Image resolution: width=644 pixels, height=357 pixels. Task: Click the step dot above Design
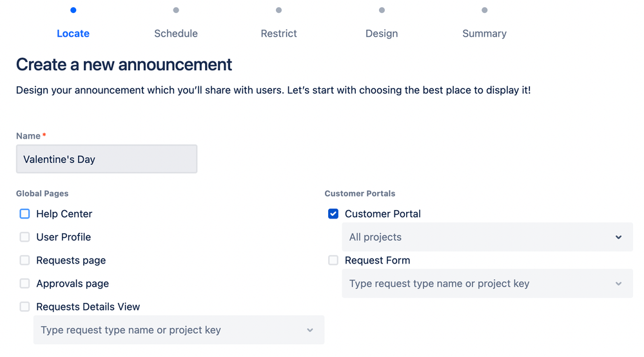[382, 10]
